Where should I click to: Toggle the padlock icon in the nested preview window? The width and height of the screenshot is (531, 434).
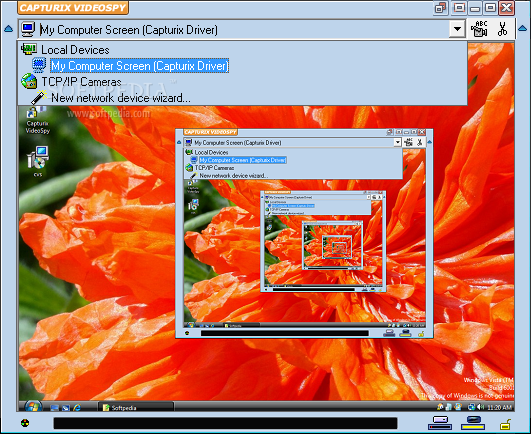click(x=421, y=334)
